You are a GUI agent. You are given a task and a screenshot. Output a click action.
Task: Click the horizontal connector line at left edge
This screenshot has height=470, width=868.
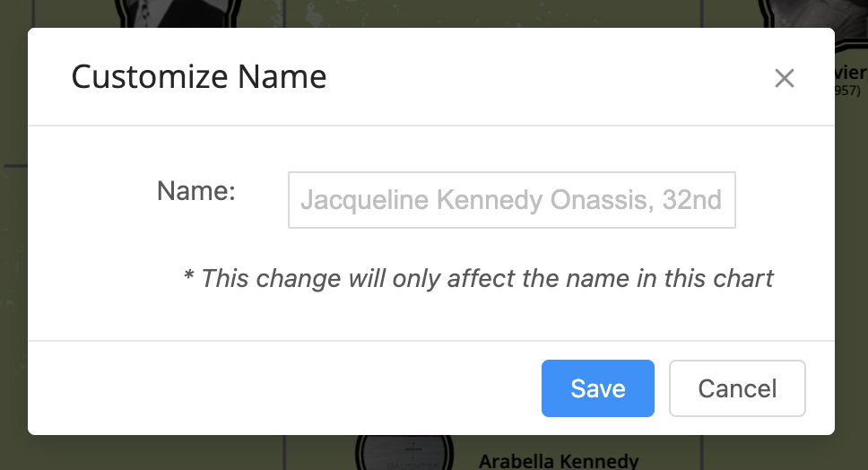(13, 166)
